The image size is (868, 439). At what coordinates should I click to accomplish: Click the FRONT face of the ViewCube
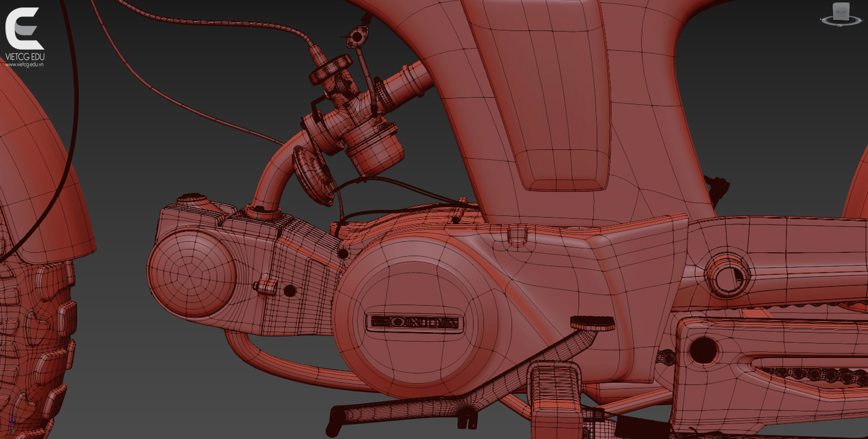pos(841,12)
